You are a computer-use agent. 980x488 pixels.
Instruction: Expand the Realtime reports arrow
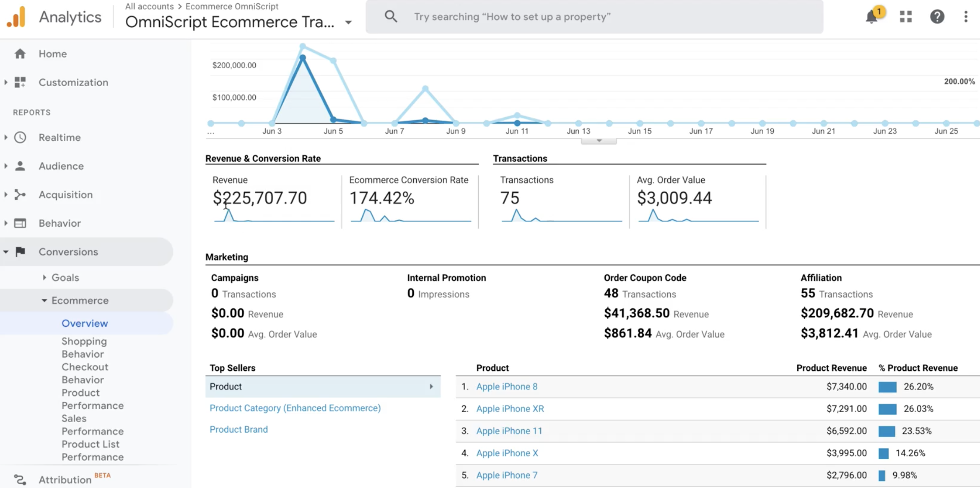point(6,137)
